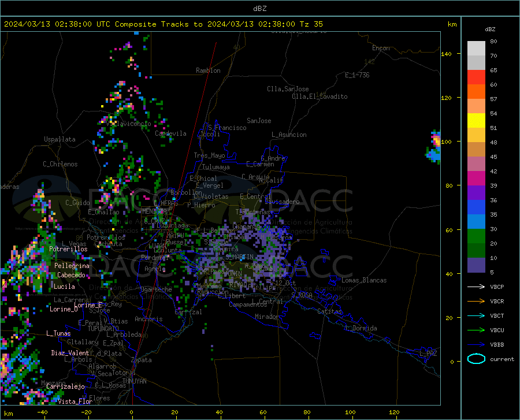Select the bright green 20 dBZ legend swatch

coord(476,236)
